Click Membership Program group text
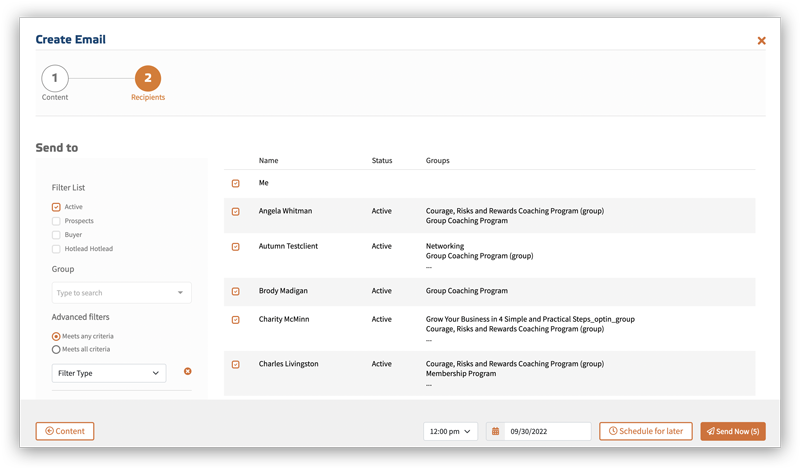800x469 pixels. 461,374
